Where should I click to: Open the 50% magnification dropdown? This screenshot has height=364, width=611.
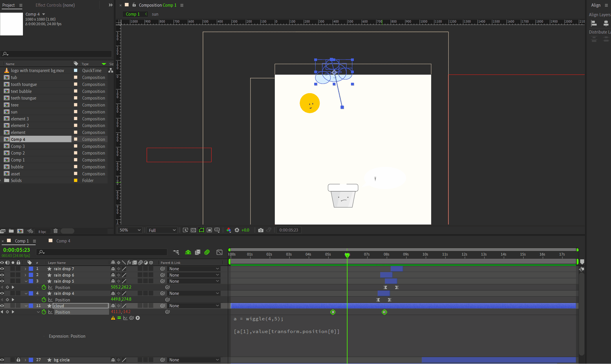pyautogui.click(x=130, y=230)
